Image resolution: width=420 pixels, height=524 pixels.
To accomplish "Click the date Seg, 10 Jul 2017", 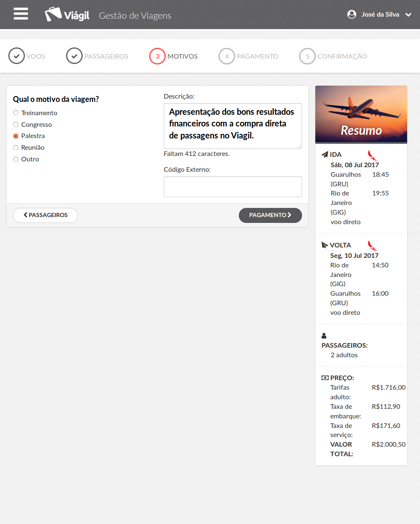I will coord(354,255).
